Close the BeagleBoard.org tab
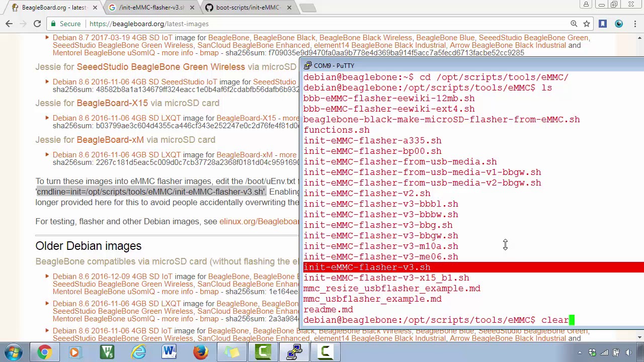This screenshot has height=362, width=644. (x=95, y=8)
